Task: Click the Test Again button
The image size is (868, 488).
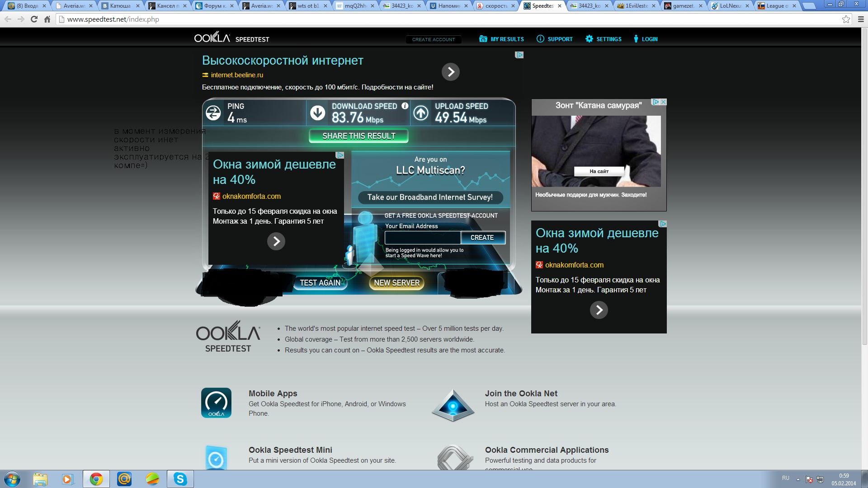Action: click(320, 283)
